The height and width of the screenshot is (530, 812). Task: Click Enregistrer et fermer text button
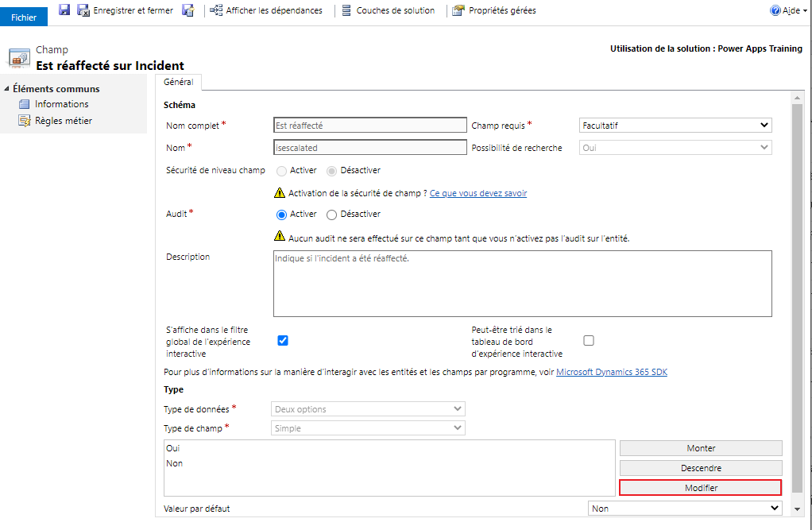(x=133, y=10)
